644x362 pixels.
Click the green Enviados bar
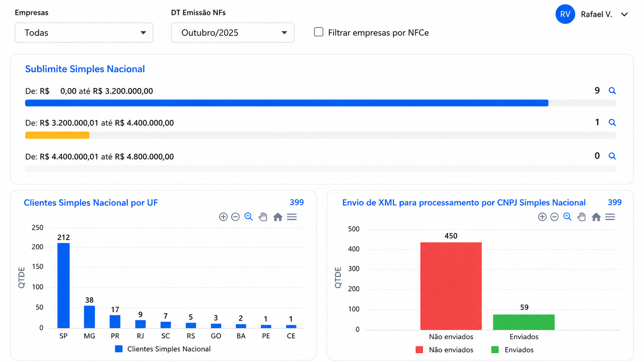click(x=524, y=322)
